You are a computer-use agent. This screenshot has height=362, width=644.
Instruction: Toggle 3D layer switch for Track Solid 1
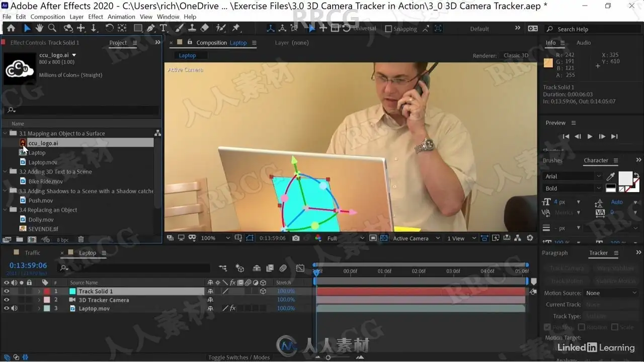(263, 291)
